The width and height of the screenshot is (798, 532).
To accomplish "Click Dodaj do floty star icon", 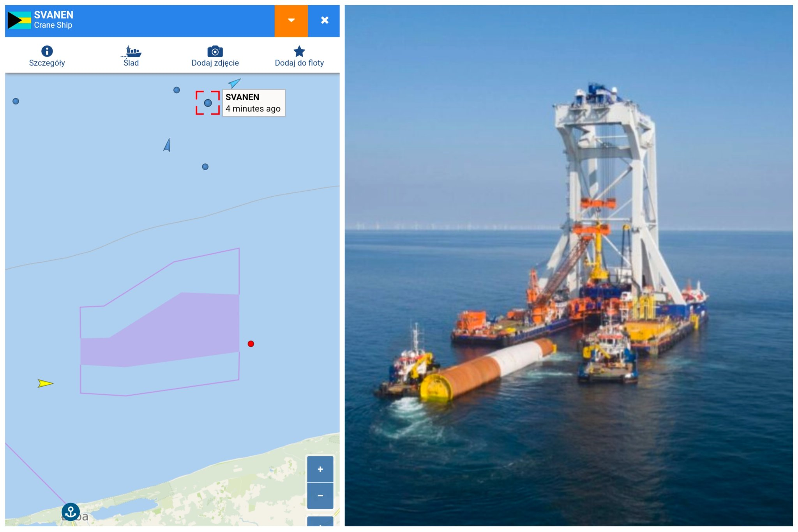I will [299, 51].
